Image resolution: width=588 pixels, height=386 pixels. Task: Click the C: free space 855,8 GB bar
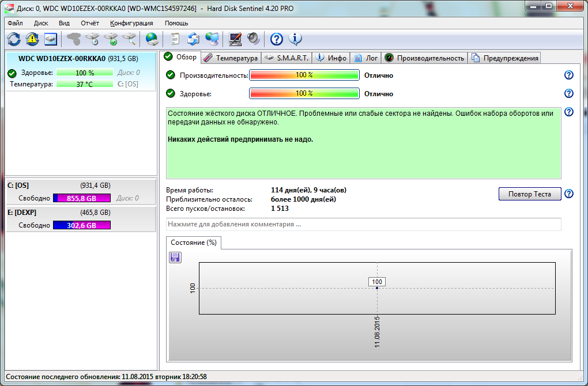tap(82, 198)
